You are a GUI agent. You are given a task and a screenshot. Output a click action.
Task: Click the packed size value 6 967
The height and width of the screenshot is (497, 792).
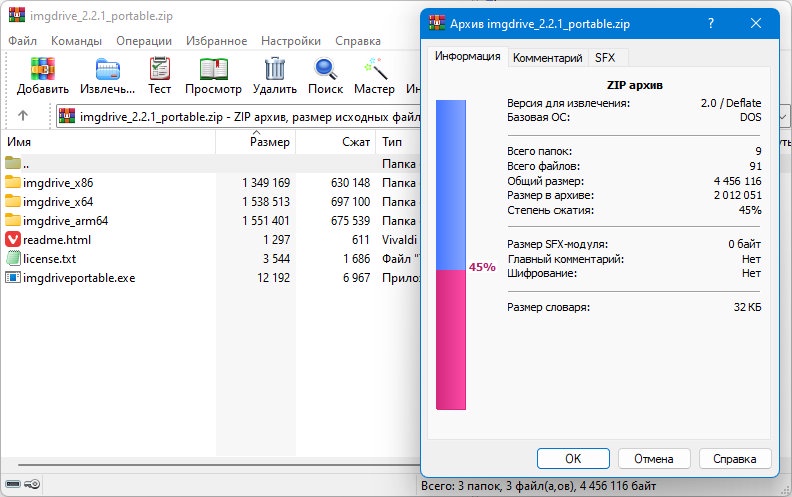(357, 278)
